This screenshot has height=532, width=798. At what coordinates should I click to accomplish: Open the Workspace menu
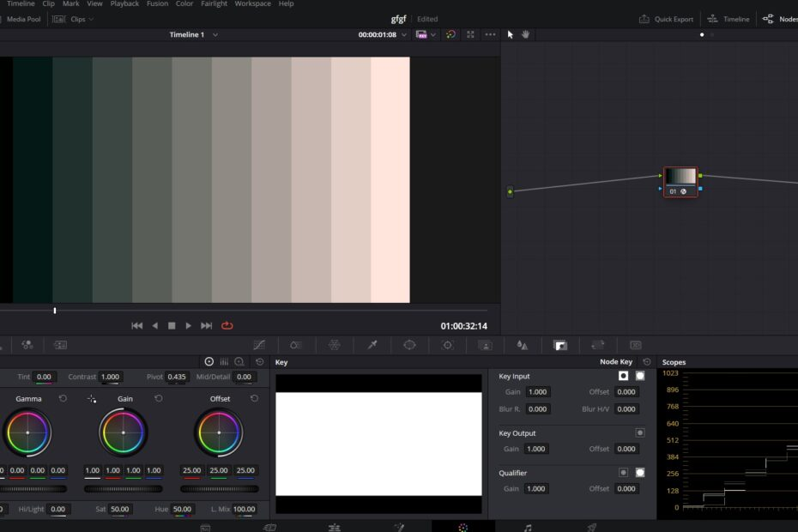point(253,4)
